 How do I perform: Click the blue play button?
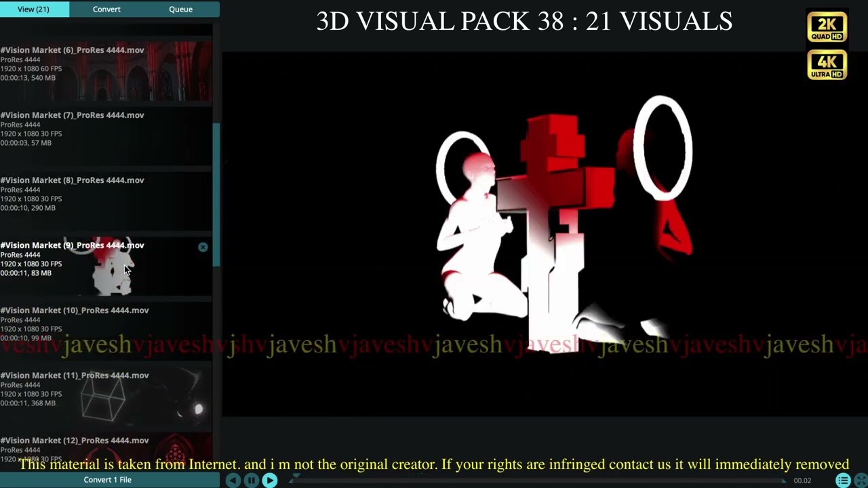tap(269, 481)
